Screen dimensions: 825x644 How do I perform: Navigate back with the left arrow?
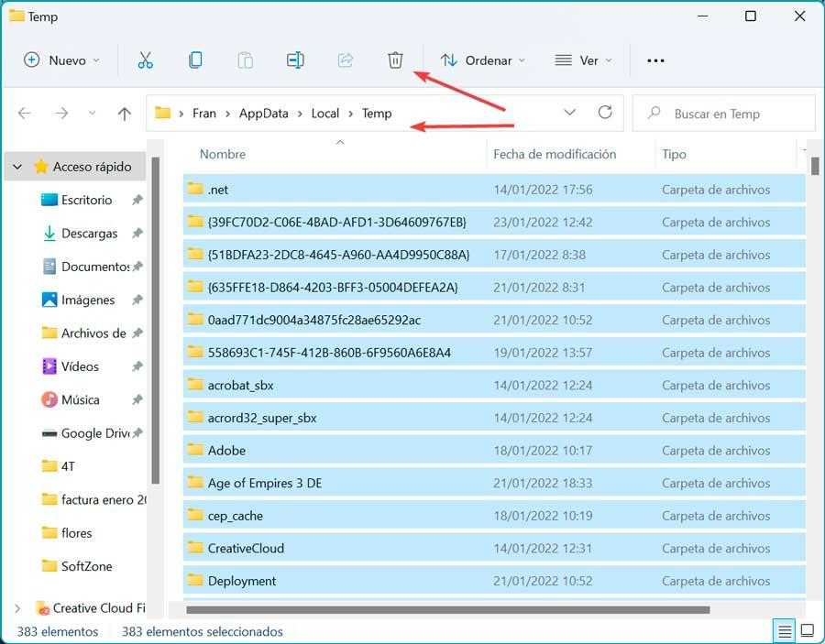(25, 114)
